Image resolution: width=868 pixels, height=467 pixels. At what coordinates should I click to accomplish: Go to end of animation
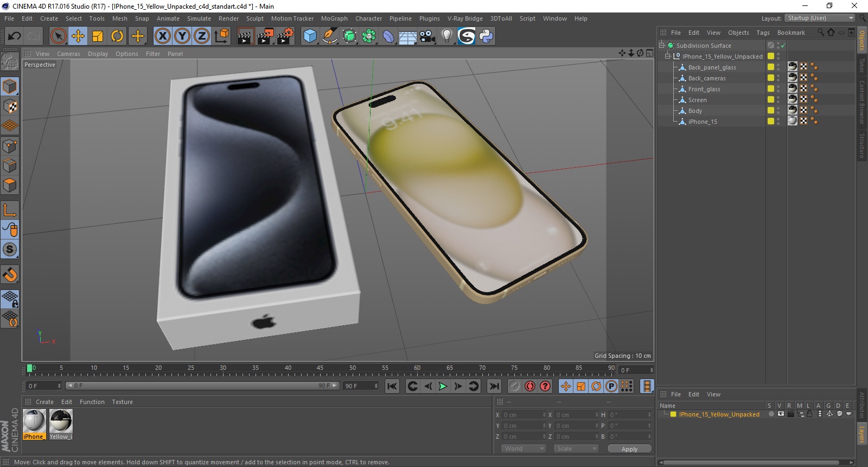(x=494, y=386)
